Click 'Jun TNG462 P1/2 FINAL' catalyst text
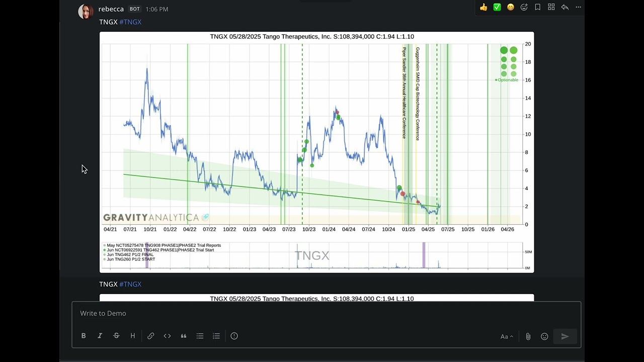Viewport: 644px width, 362px height. click(130, 254)
